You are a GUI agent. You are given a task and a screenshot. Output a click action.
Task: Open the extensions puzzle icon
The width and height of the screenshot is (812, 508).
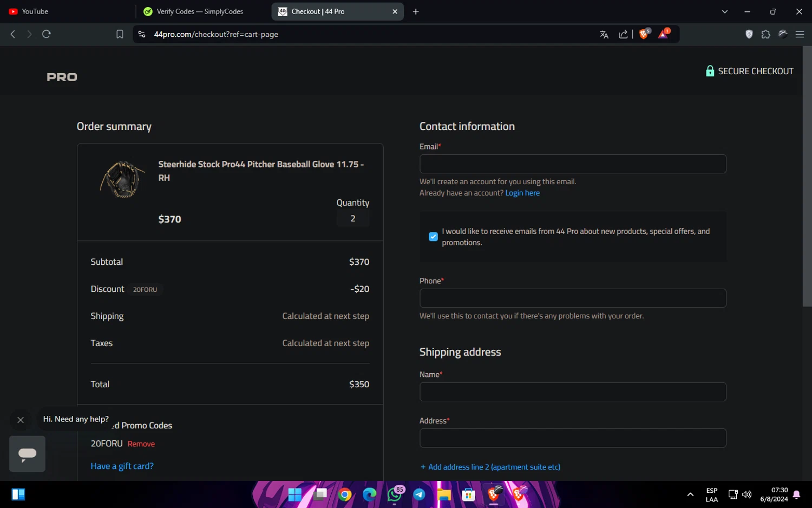765,34
